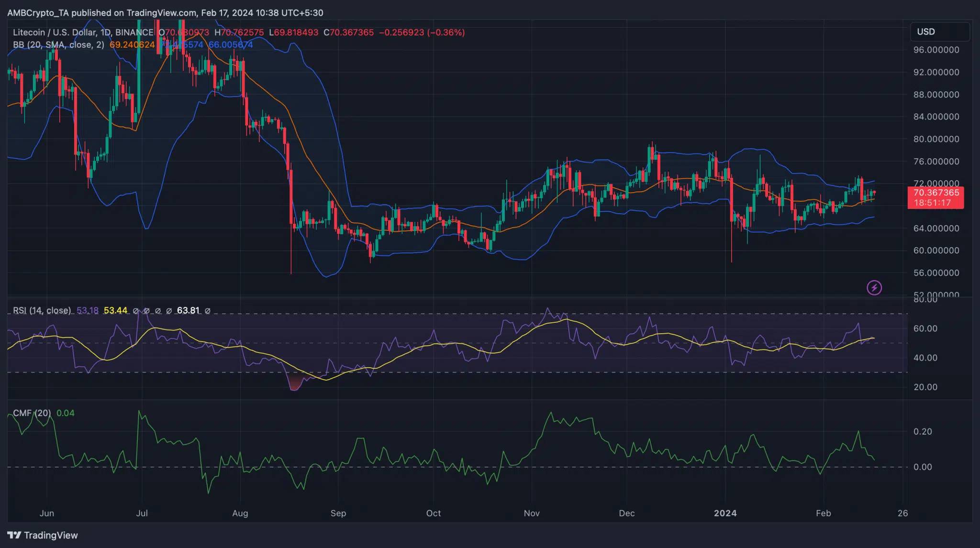Click the orange BB basis value 69.240624
980x548 pixels.
[x=132, y=44]
